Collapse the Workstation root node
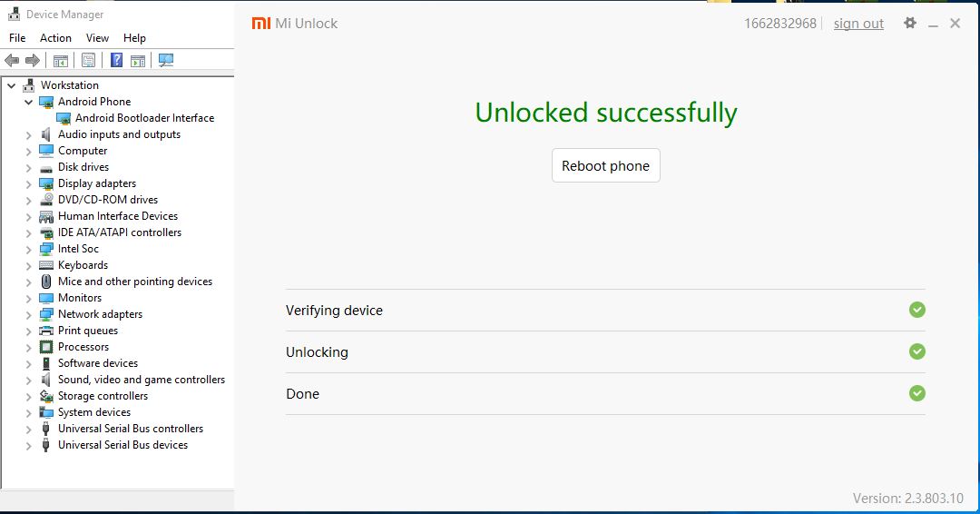 coord(12,85)
